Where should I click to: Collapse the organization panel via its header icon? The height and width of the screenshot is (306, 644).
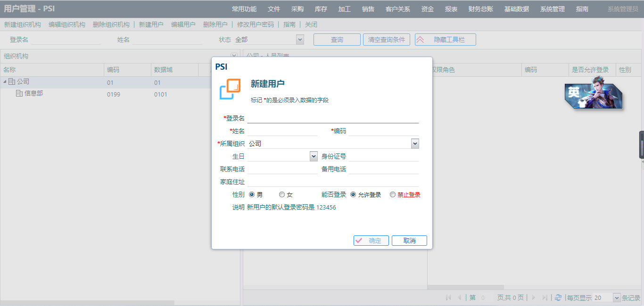point(234,56)
